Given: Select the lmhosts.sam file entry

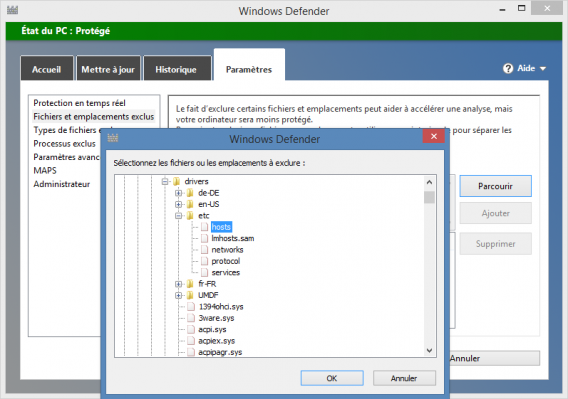Looking at the screenshot, I should (233, 238).
